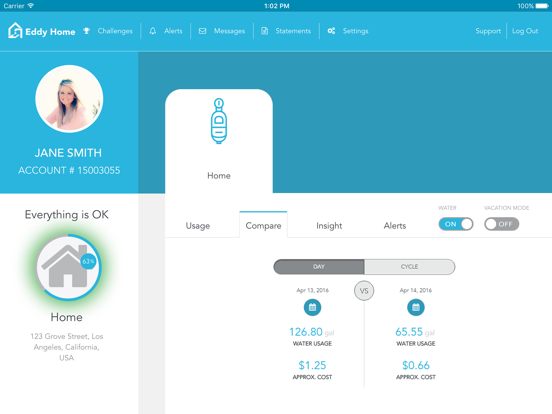
Task: Open calendar picker for Apr 13, 2016
Action: (312, 307)
